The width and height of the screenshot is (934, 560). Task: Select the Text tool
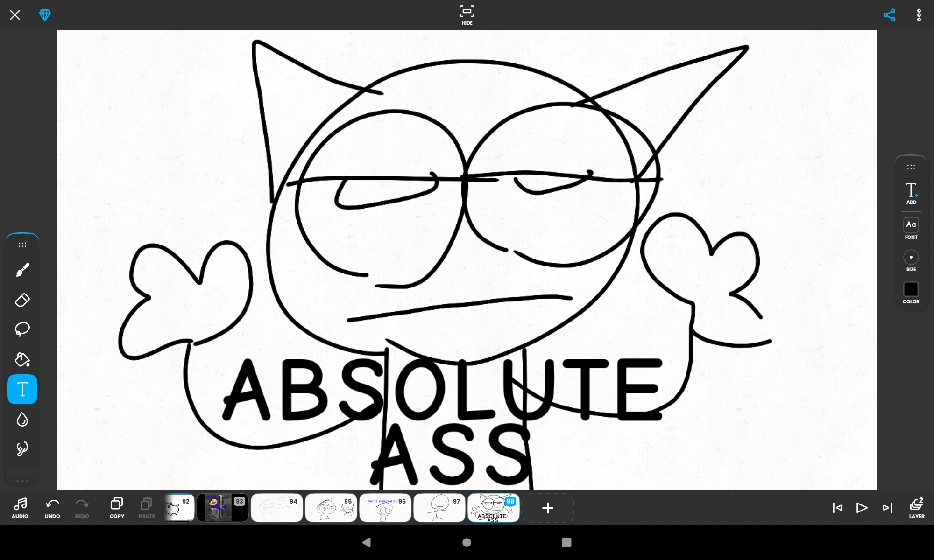click(x=22, y=389)
